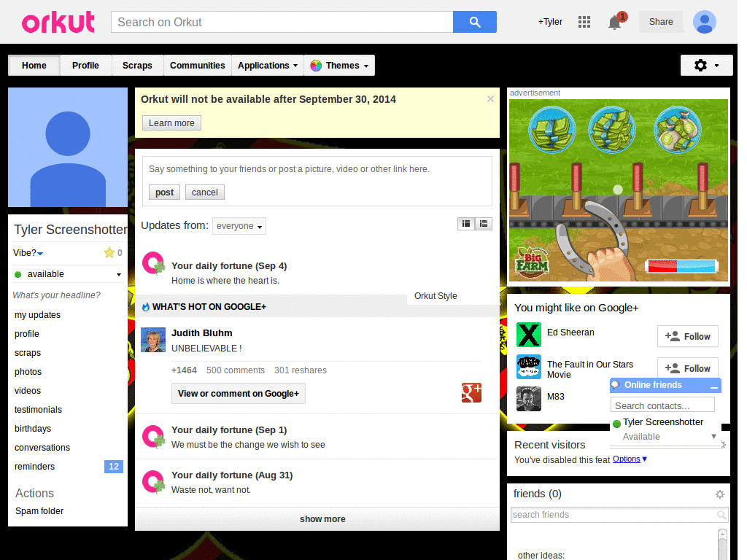Minimize the Online friends chat panel

pyautogui.click(x=713, y=387)
